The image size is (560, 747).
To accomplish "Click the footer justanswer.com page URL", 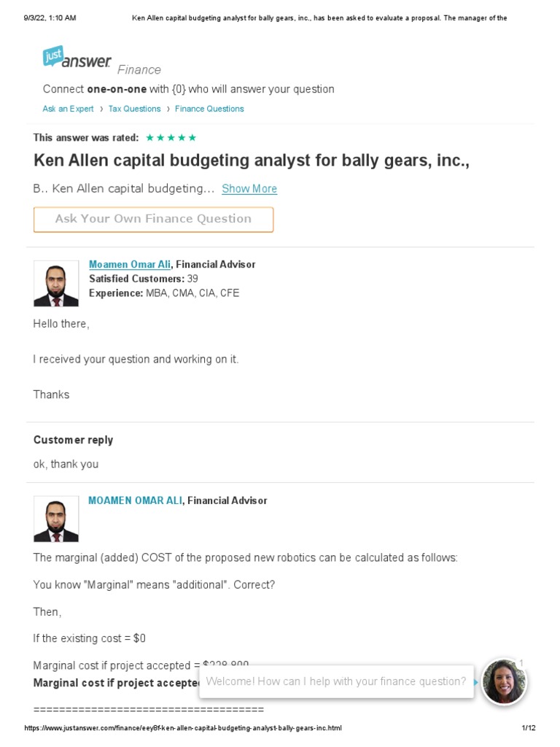I will (183, 728).
